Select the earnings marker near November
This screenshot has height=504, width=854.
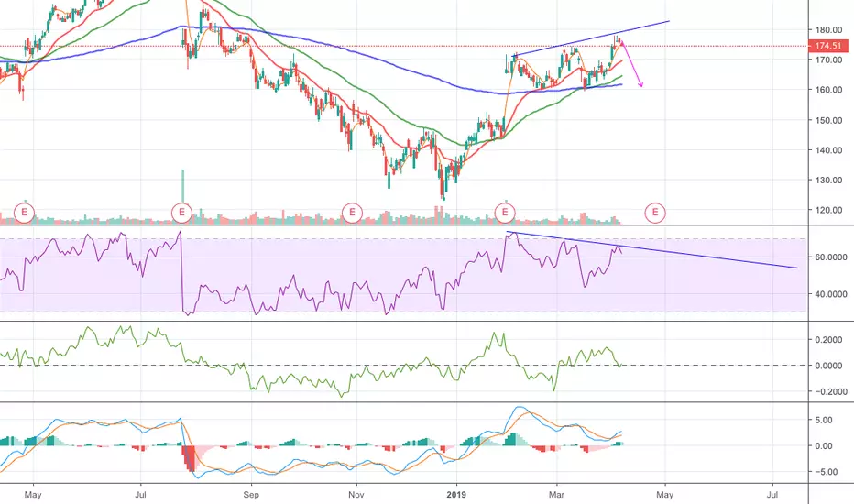click(x=352, y=212)
